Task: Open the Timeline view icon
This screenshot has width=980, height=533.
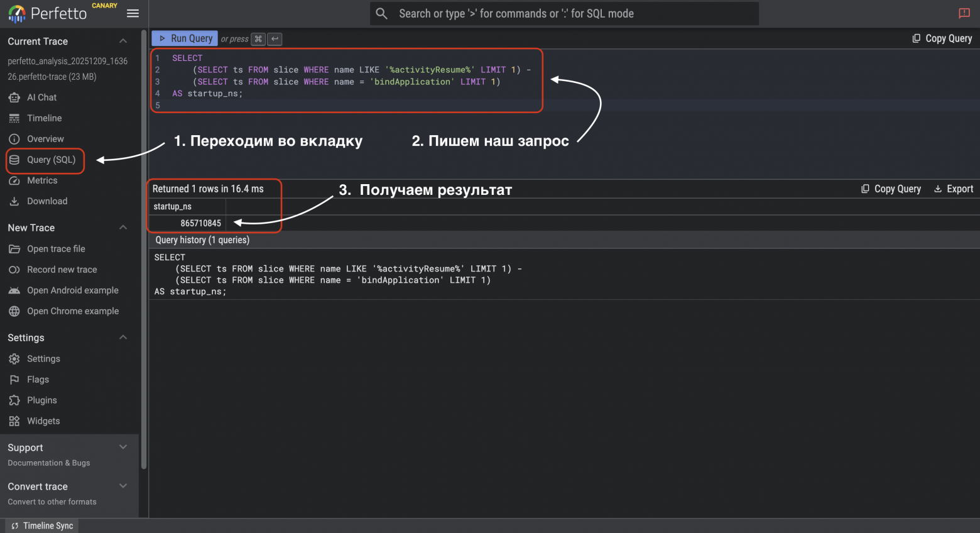Action: coord(14,118)
